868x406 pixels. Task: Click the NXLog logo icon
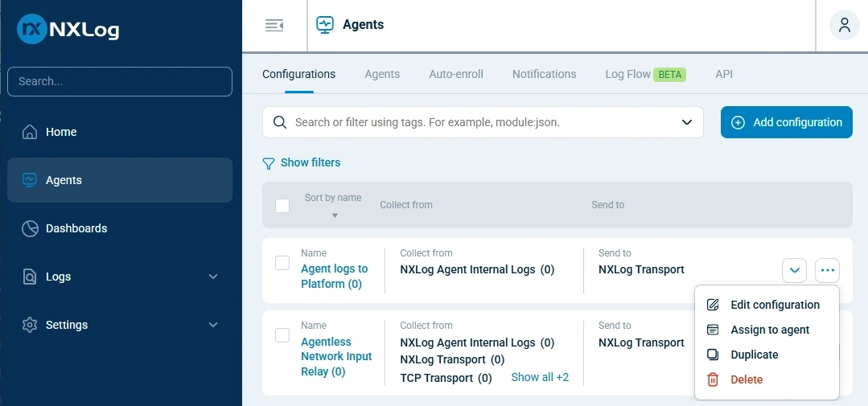pos(32,30)
